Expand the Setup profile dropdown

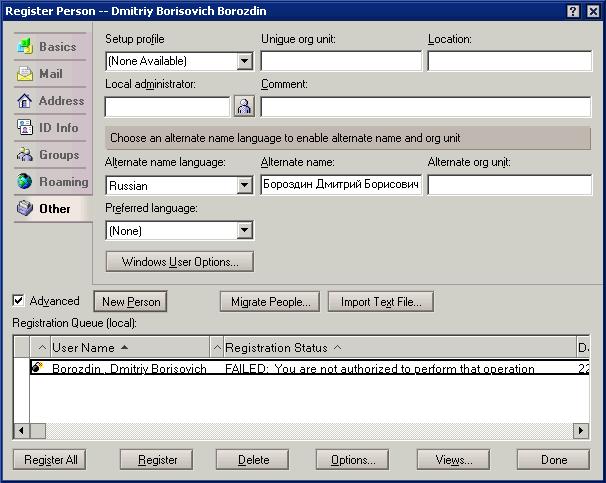pos(244,61)
